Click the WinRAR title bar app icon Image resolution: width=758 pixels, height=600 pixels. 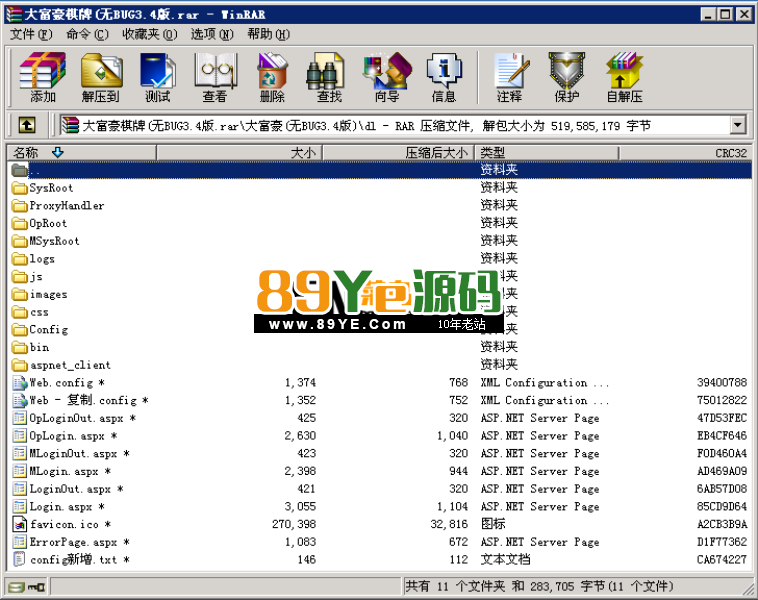(14, 15)
